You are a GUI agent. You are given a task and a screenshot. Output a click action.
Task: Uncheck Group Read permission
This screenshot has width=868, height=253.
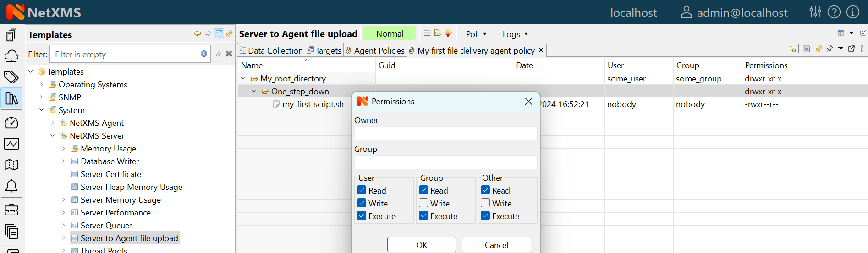tap(423, 190)
